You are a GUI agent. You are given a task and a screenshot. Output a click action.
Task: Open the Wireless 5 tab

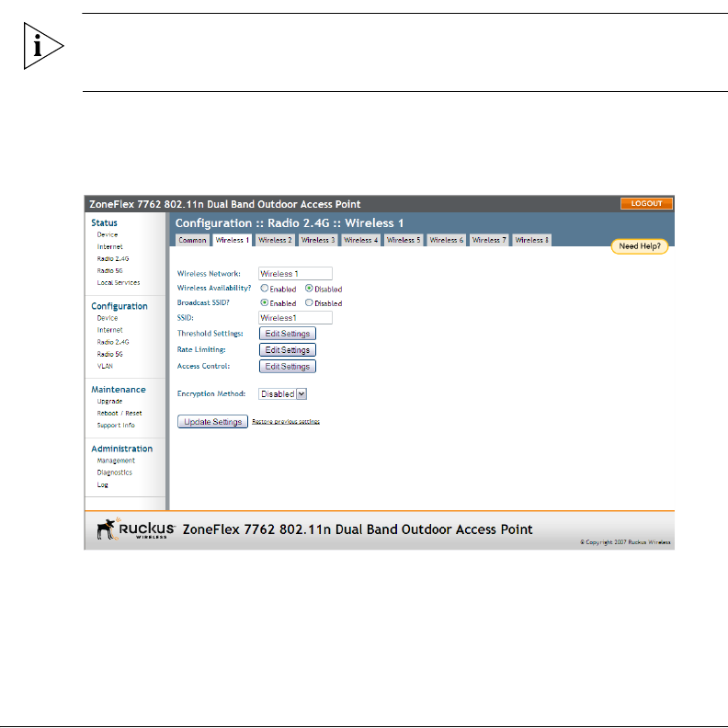[404, 240]
